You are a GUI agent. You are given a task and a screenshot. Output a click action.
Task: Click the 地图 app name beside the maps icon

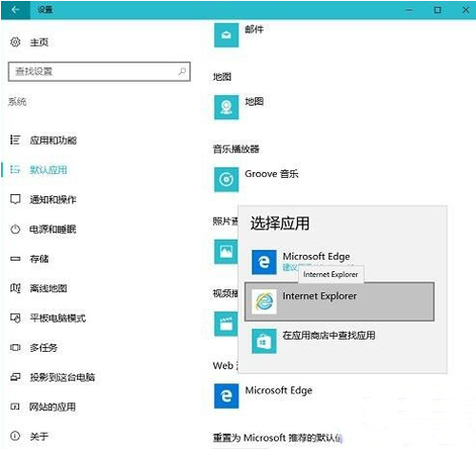pyautogui.click(x=254, y=102)
